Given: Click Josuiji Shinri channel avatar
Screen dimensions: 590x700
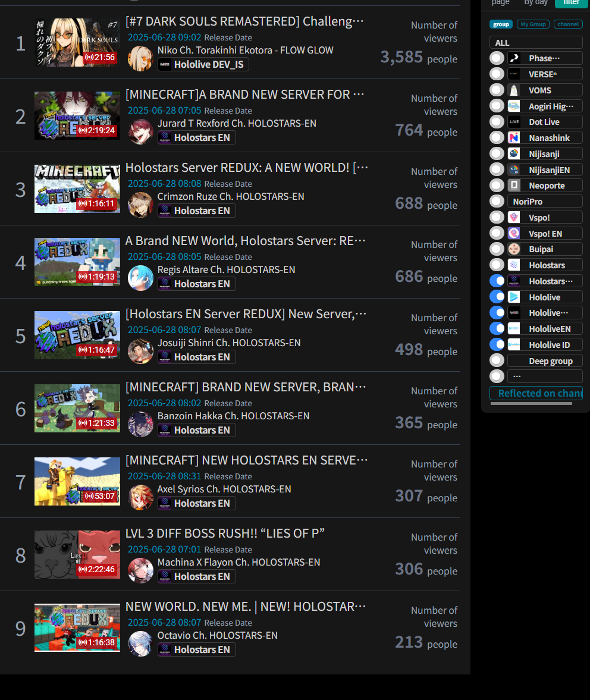Looking at the screenshot, I should click(140, 351).
